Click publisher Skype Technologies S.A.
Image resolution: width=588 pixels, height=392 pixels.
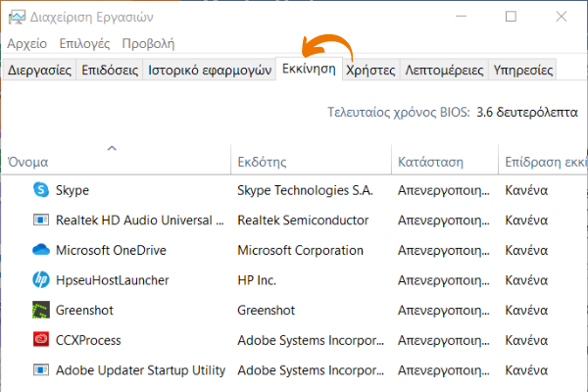coord(305,190)
